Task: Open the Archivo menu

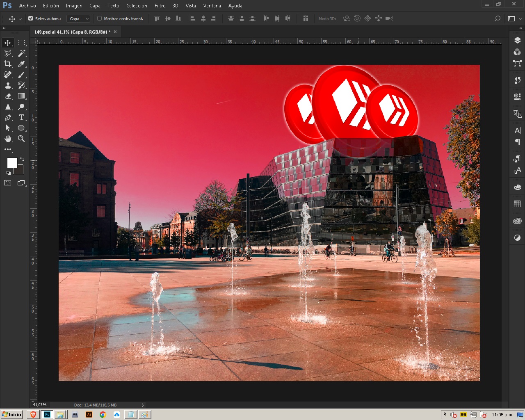Action: [x=27, y=6]
